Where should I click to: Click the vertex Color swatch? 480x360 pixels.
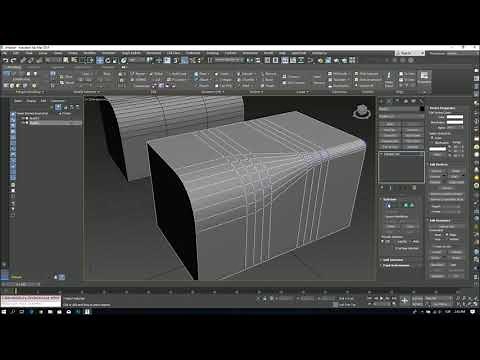[x=455, y=117]
